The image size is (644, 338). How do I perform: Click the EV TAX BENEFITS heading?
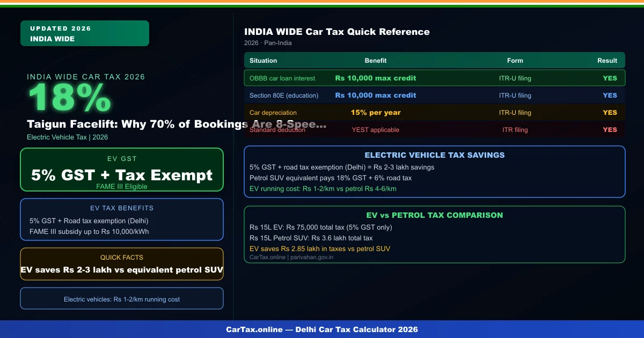[122, 208]
